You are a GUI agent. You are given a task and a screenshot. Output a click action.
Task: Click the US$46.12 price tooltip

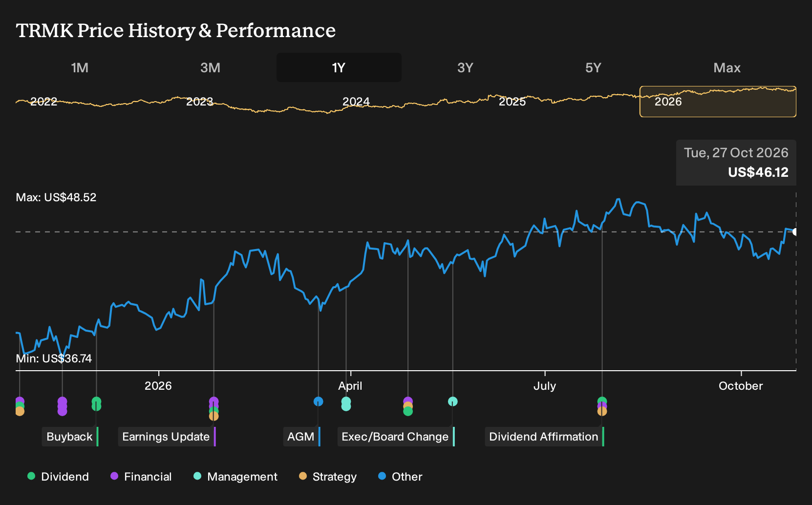736,163
